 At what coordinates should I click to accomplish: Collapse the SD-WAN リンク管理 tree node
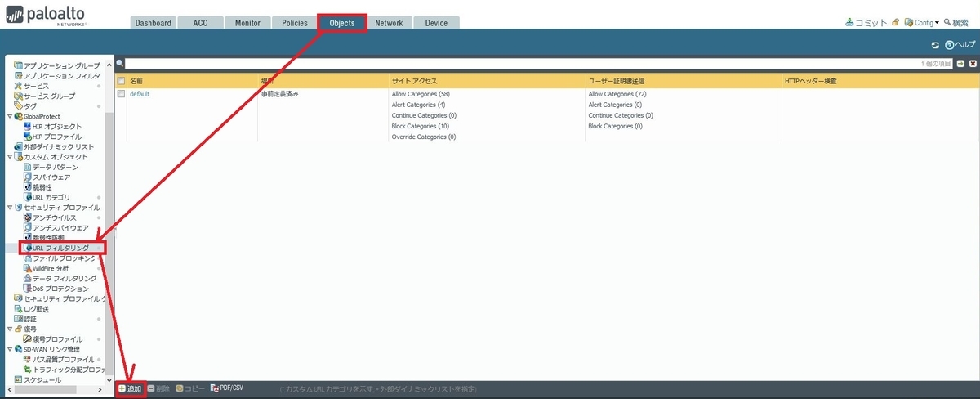(x=9, y=349)
